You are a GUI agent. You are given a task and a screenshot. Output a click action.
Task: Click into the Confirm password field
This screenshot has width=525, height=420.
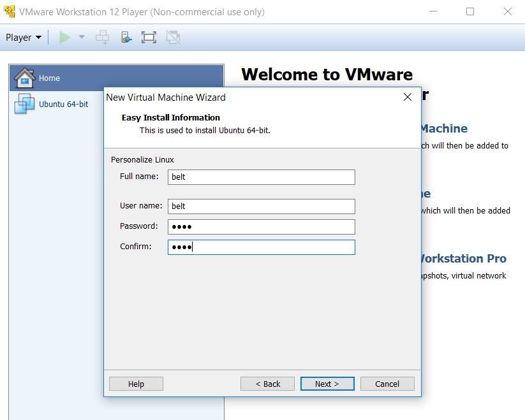point(261,247)
